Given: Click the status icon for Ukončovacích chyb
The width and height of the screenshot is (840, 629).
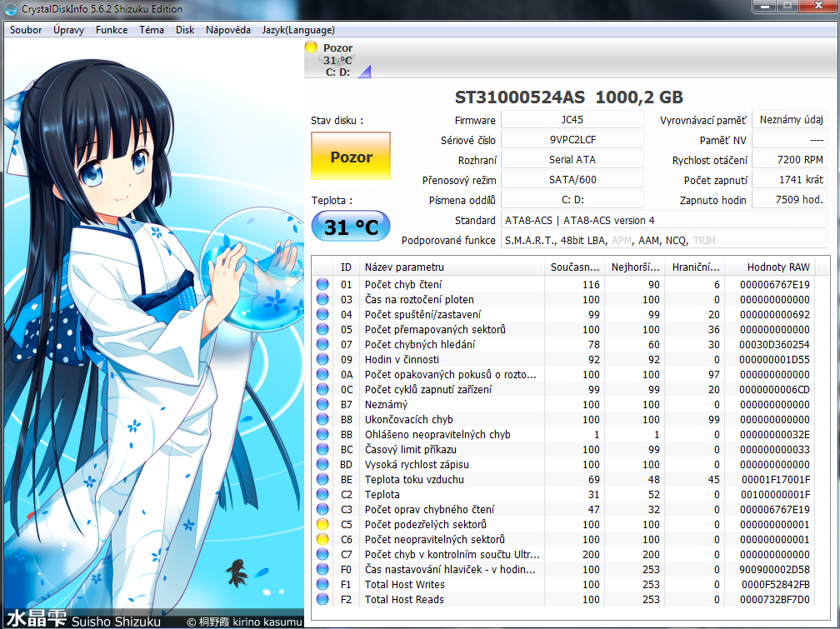Looking at the screenshot, I should [322, 420].
